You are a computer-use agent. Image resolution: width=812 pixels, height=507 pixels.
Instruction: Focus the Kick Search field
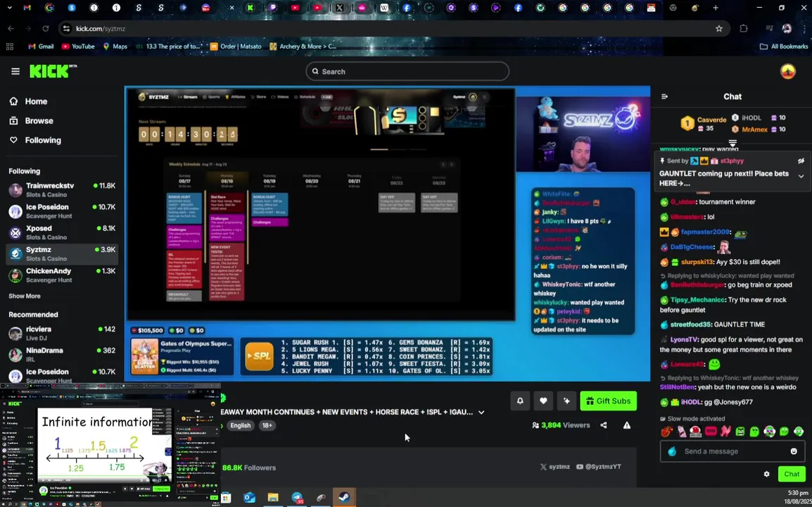[x=407, y=72]
